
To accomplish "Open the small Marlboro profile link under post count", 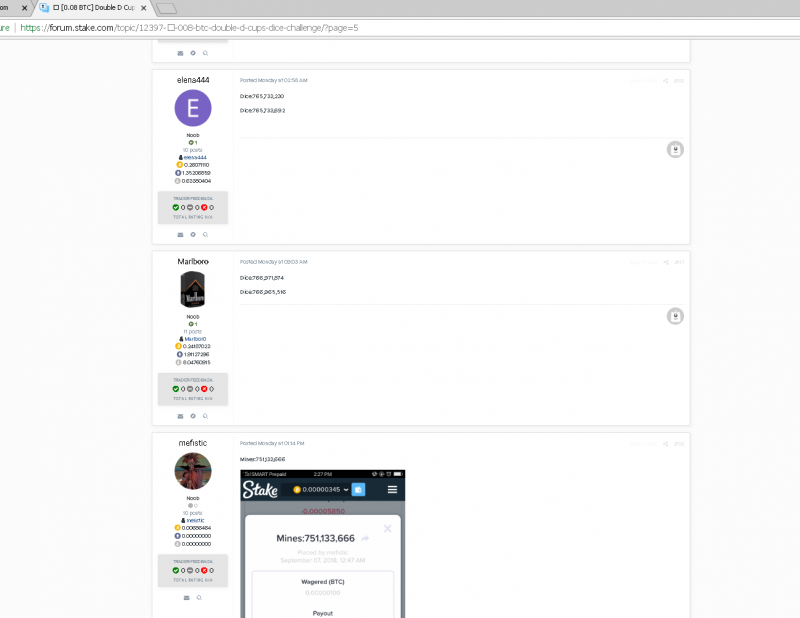I will 195,339.
